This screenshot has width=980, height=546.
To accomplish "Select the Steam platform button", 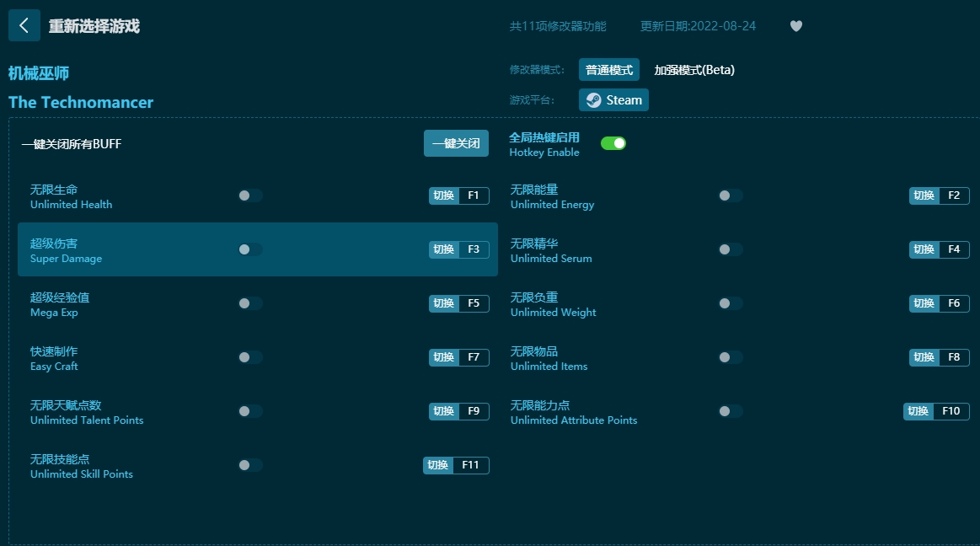I will pos(613,100).
